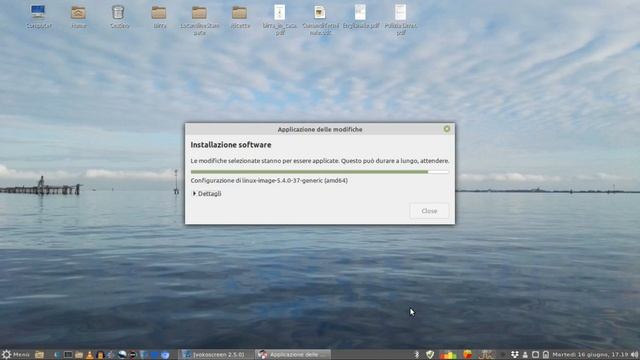The height and width of the screenshot is (360, 640).
Task: Launch the terminal from the panel
Action: click(68, 355)
